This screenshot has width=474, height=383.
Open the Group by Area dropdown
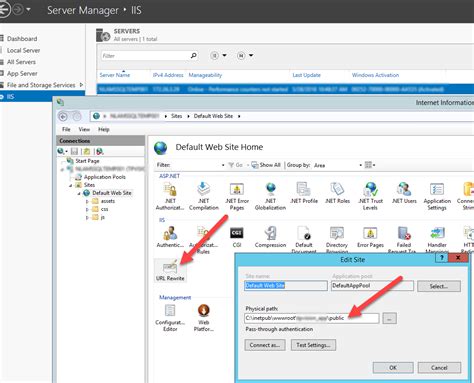[338, 165]
